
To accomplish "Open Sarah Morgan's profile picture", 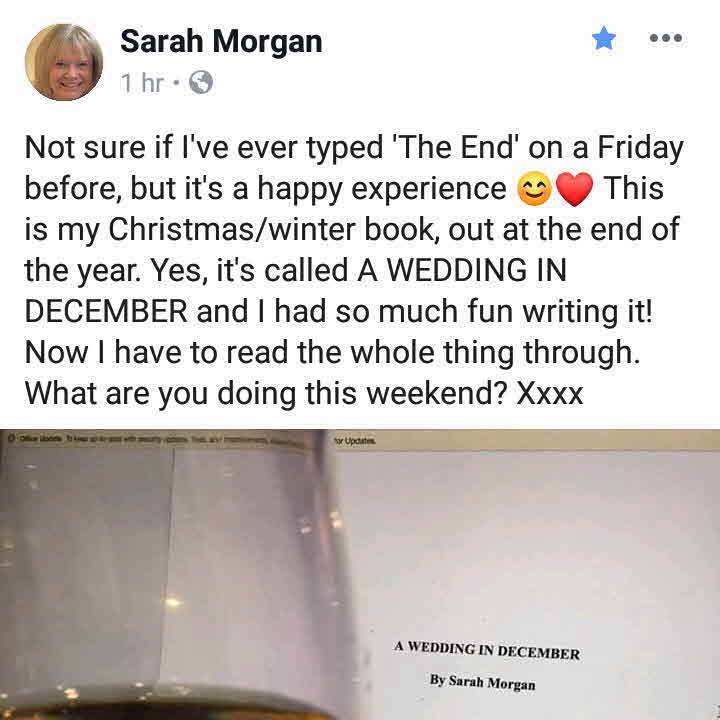I will (x=64, y=62).
